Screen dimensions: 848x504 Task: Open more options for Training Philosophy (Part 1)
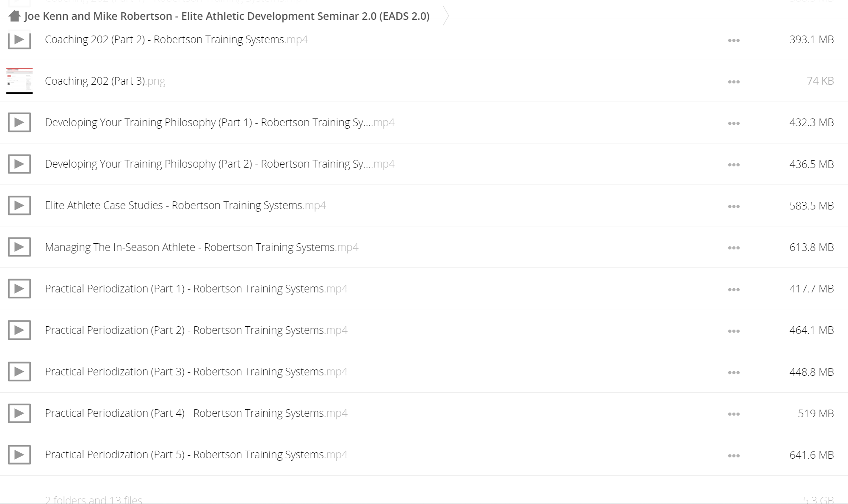click(734, 124)
